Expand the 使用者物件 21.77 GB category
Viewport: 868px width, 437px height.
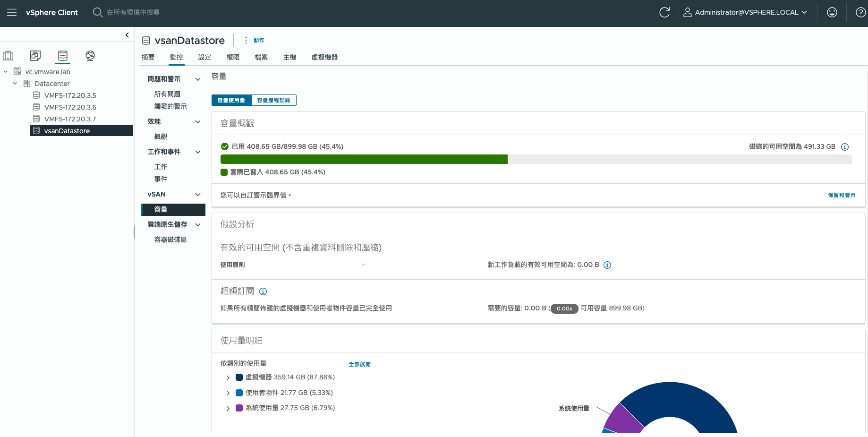pos(228,393)
